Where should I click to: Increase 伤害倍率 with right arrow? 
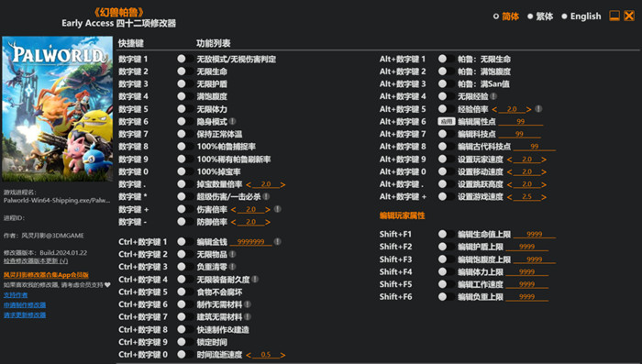(x=268, y=210)
